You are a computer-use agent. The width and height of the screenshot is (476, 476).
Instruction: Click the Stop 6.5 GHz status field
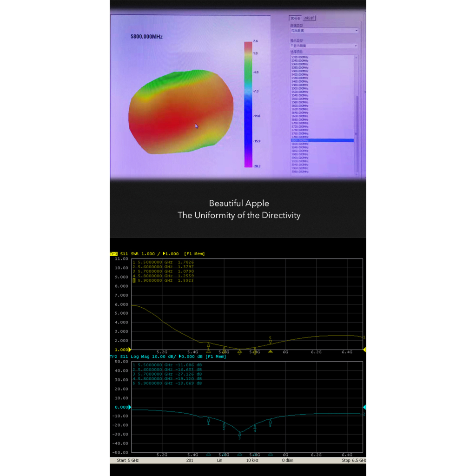point(354,460)
